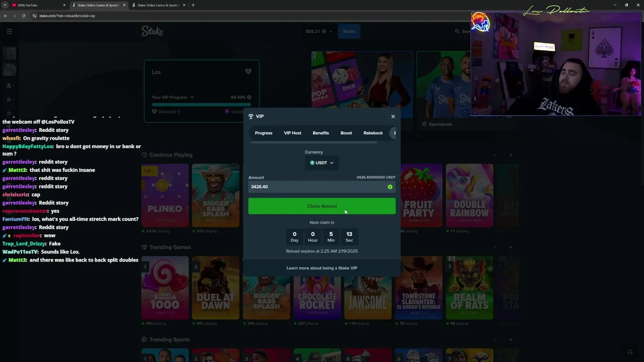
Task: Click the VIP tabs horizontal scrollbar
Action: (314, 142)
